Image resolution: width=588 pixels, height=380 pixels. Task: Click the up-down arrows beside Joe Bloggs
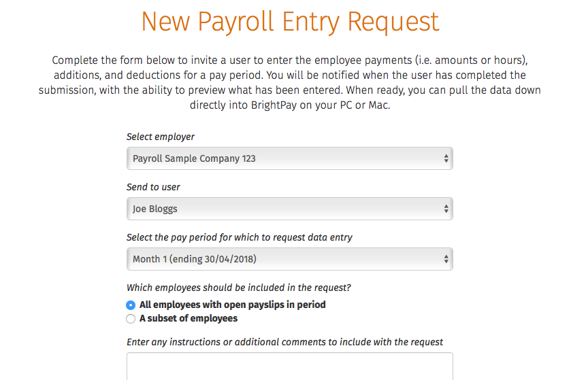pos(446,209)
